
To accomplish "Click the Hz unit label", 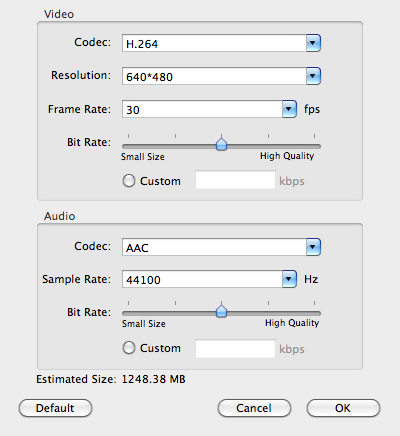I will pyautogui.click(x=311, y=279).
